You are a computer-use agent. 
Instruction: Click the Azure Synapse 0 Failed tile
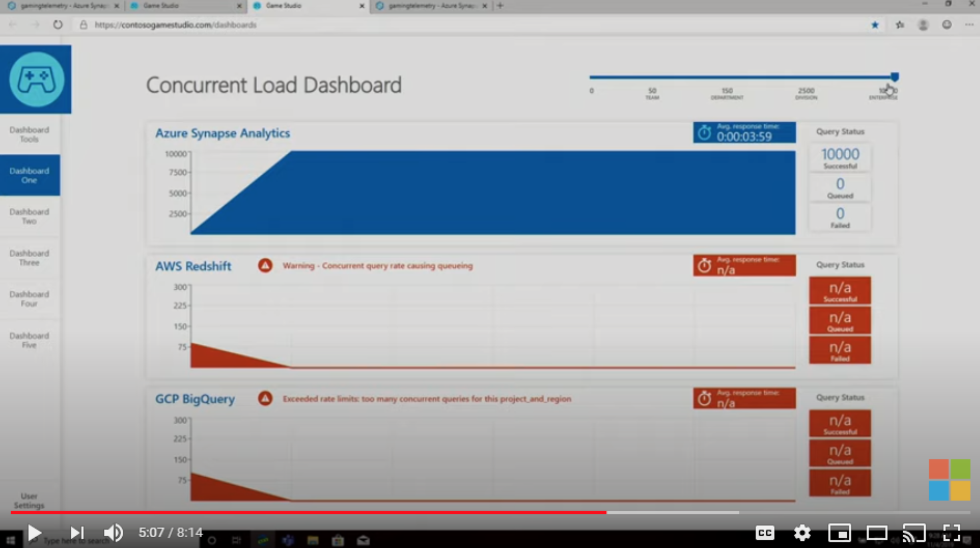[840, 217]
